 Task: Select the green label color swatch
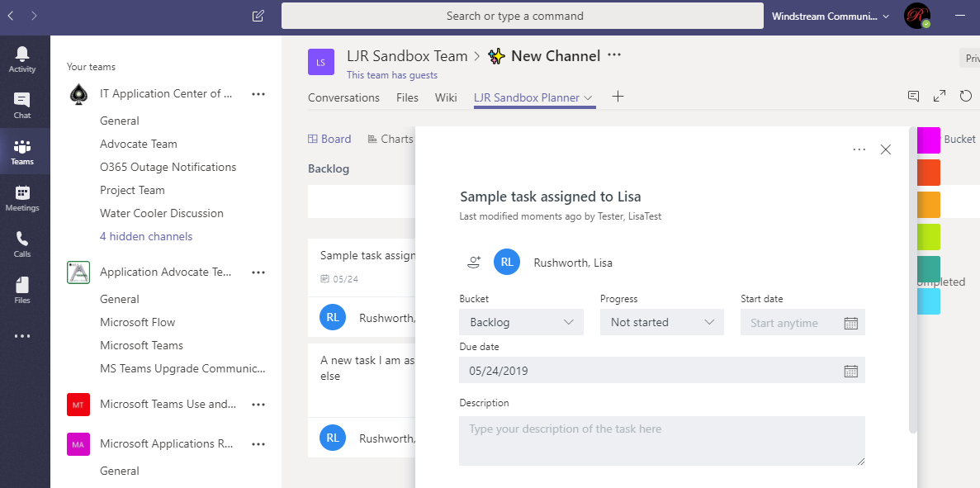pyautogui.click(x=929, y=269)
